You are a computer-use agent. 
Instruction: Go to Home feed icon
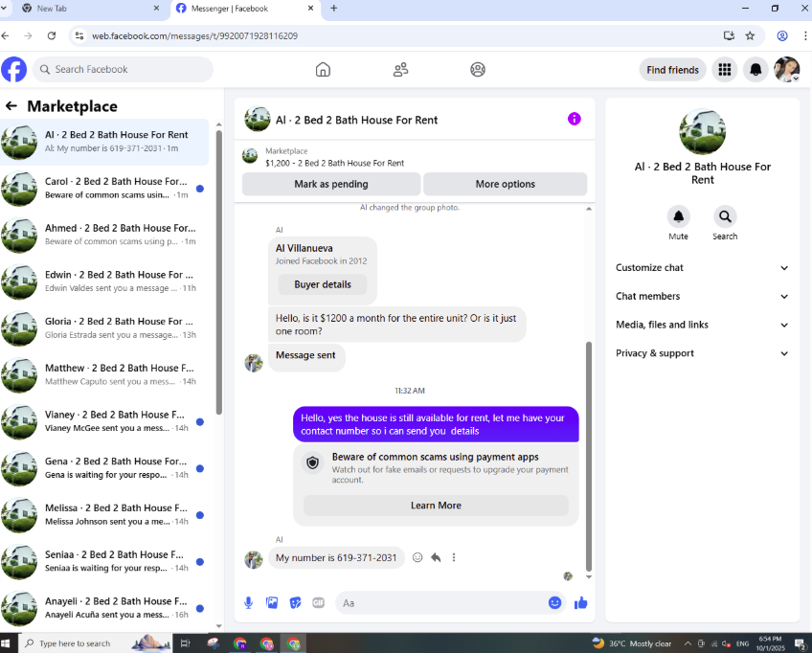(323, 69)
